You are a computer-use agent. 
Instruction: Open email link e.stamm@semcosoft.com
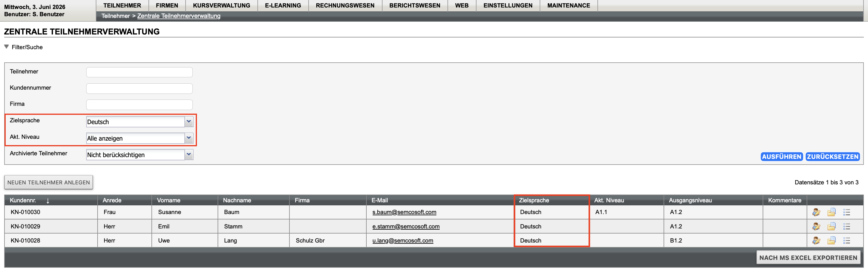tap(406, 226)
